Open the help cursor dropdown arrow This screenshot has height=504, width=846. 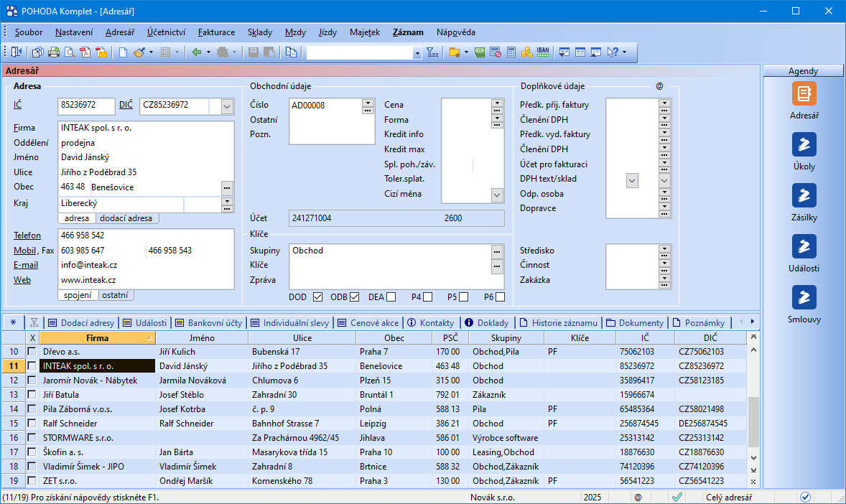coord(624,52)
